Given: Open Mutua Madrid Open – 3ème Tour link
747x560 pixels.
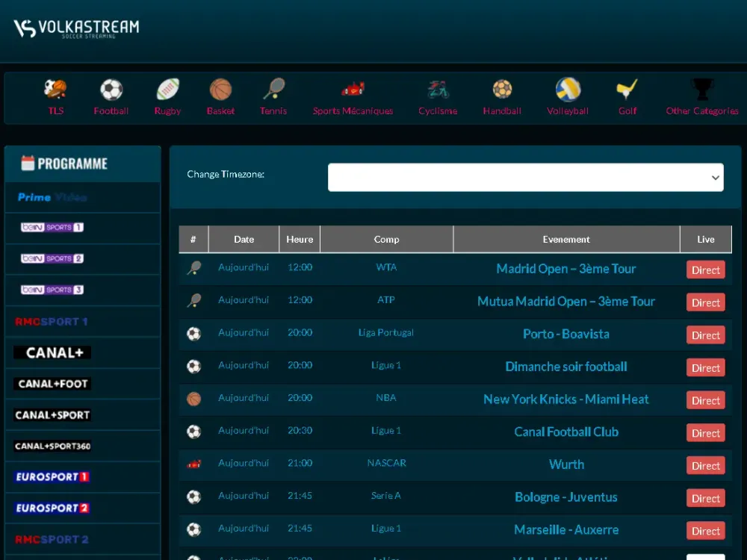Looking at the screenshot, I should (x=566, y=302).
